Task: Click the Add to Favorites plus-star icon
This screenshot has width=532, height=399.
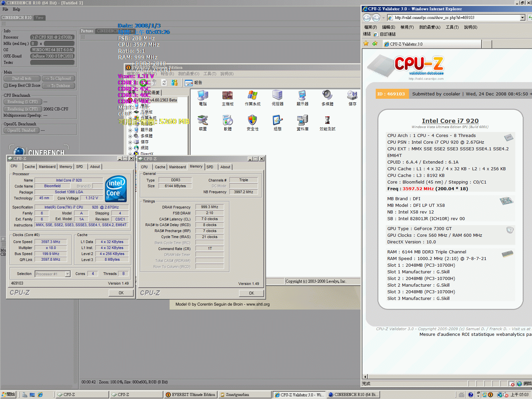Action: tap(375, 44)
